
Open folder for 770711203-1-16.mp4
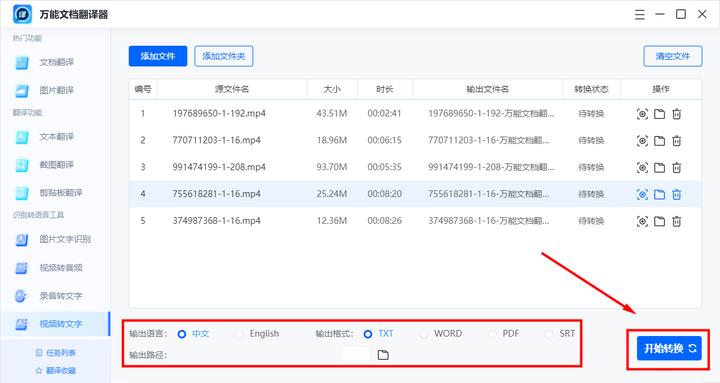point(659,141)
